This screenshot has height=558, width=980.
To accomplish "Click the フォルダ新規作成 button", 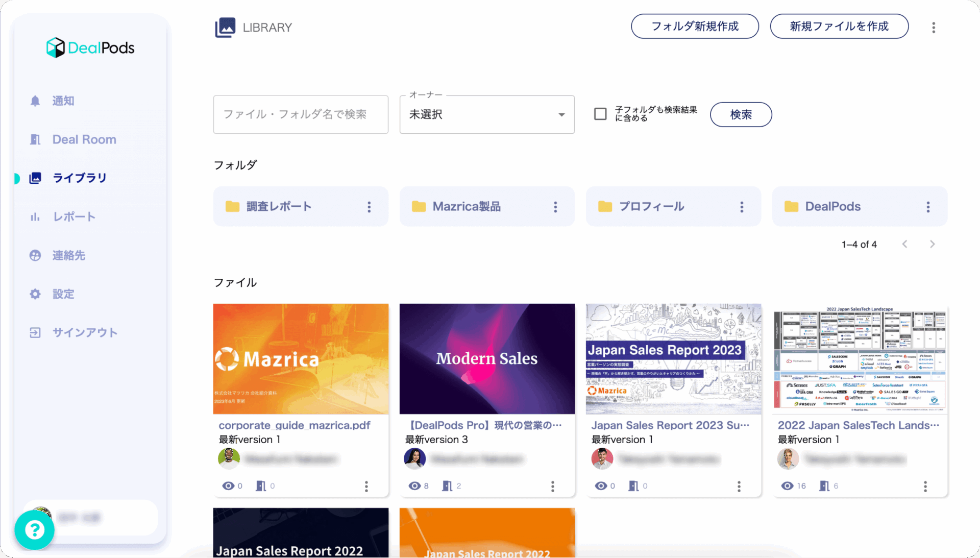I will tap(695, 26).
